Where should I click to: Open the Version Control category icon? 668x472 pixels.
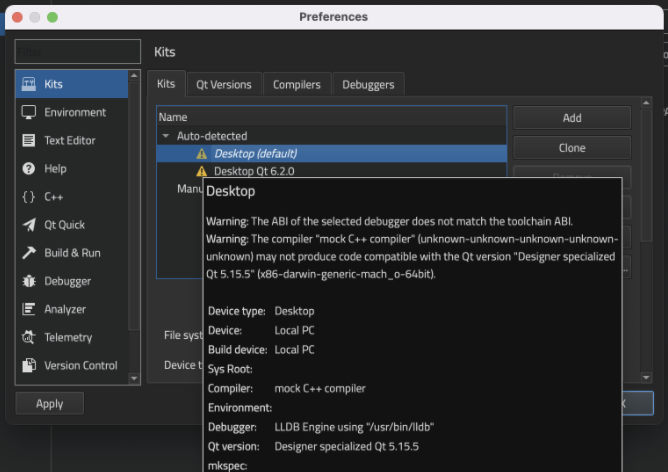pyautogui.click(x=29, y=365)
